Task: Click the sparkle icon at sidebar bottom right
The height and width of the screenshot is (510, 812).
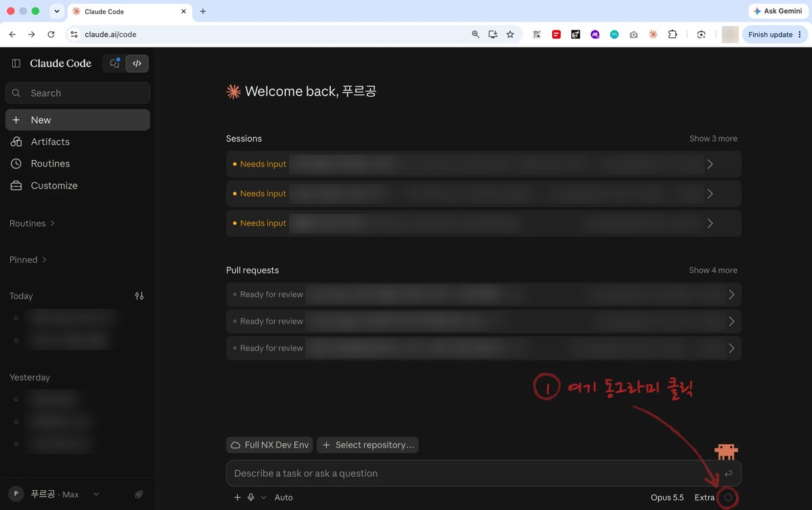Action: pyautogui.click(x=139, y=494)
